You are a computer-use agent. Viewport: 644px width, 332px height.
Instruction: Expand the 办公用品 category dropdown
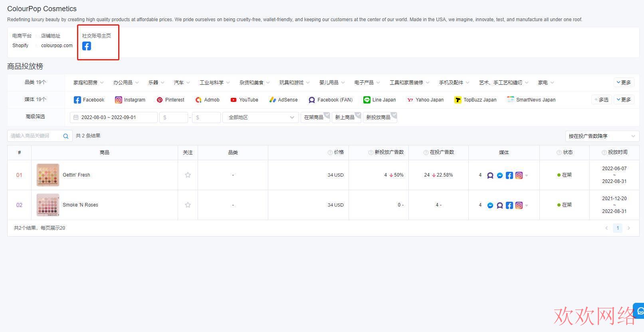click(x=126, y=83)
